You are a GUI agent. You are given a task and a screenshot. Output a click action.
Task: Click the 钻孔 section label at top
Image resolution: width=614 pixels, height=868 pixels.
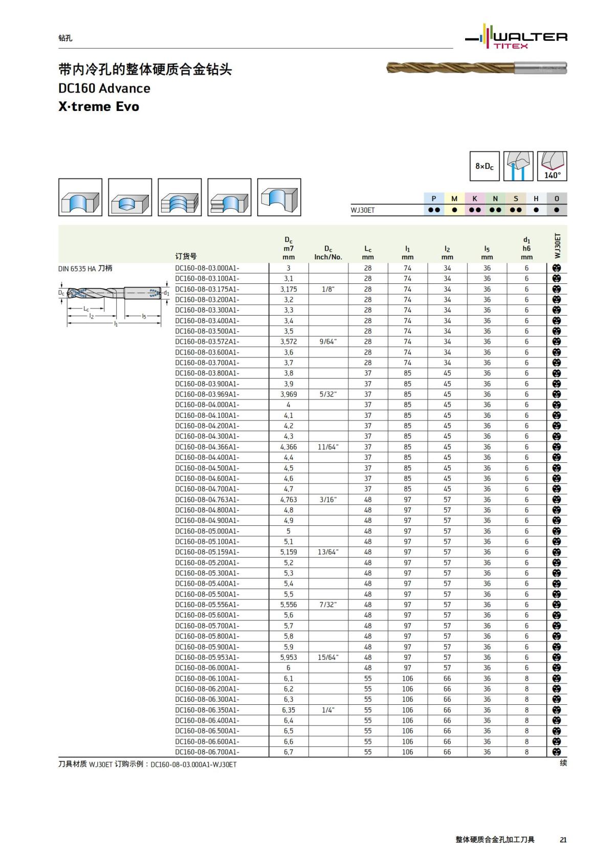pyautogui.click(x=65, y=38)
